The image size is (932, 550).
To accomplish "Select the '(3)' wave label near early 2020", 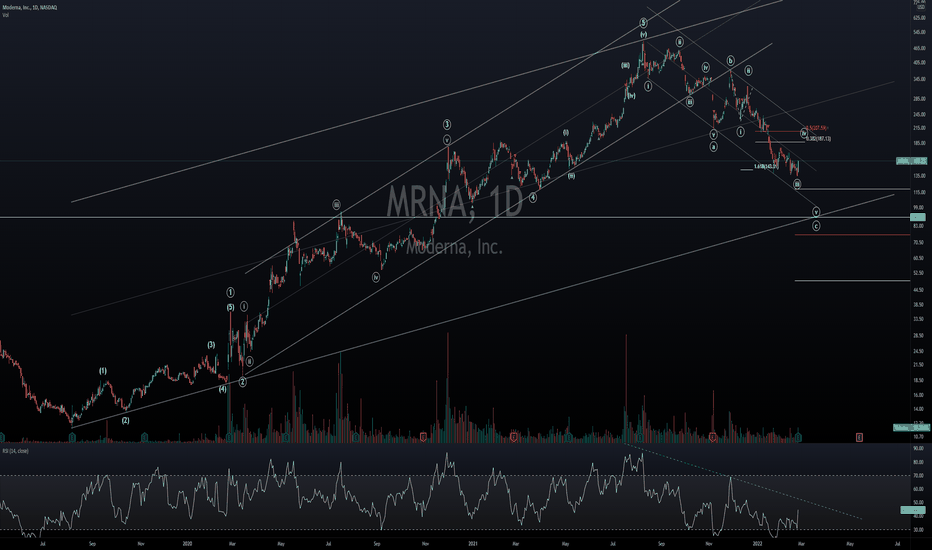I will 211,345.
